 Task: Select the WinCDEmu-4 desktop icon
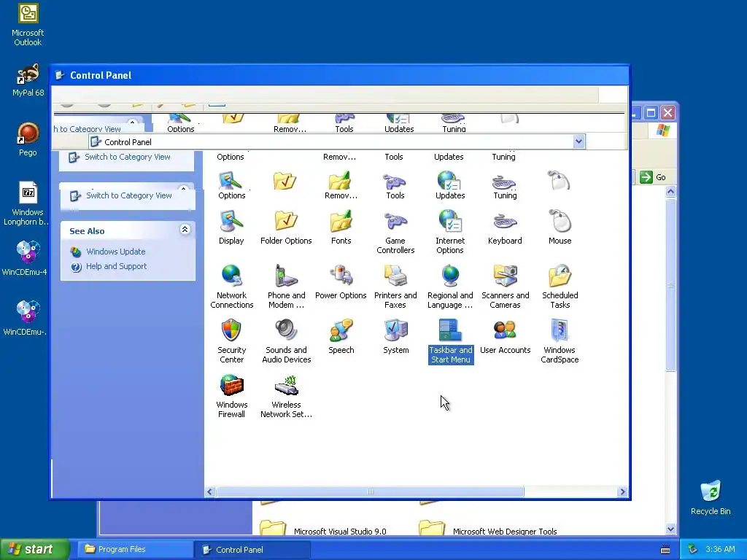(x=25, y=259)
